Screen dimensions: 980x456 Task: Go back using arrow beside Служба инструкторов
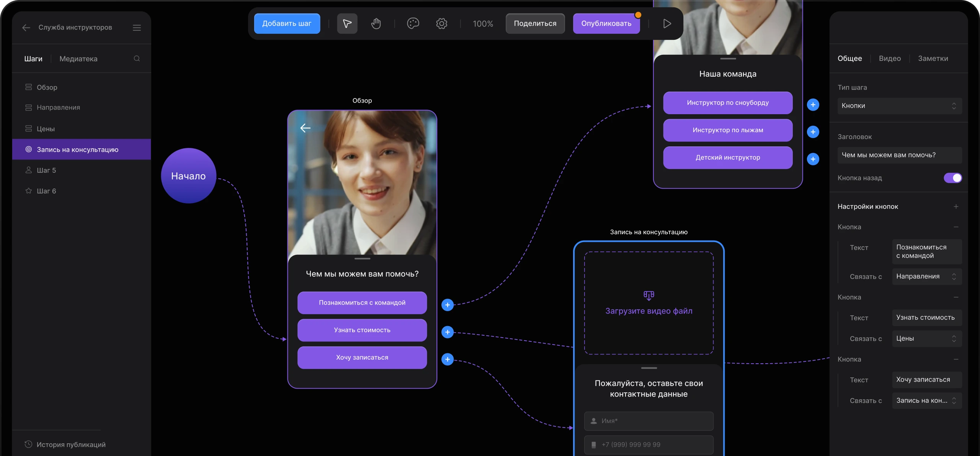[26, 28]
